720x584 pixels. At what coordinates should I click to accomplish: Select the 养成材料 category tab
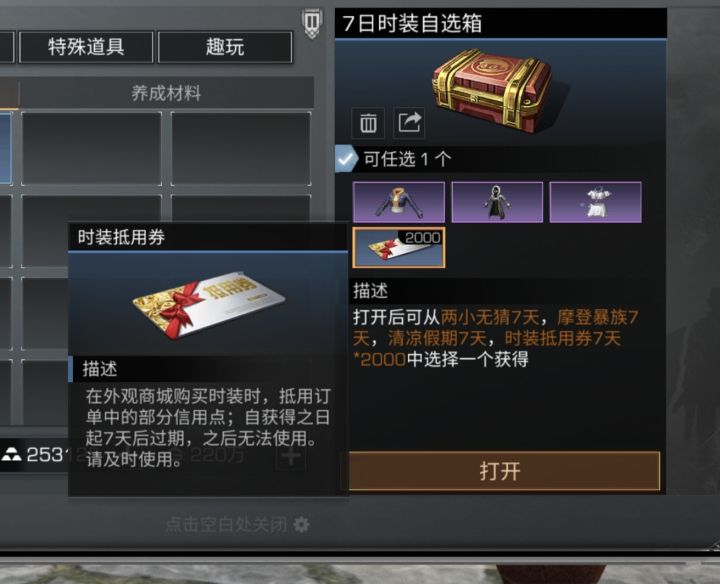tap(166, 93)
